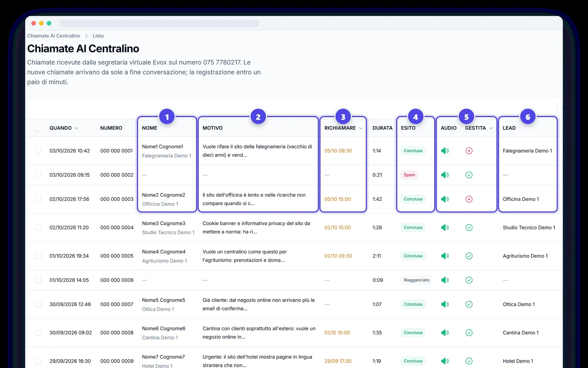Click motivo text about cookie banner

coord(256,227)
